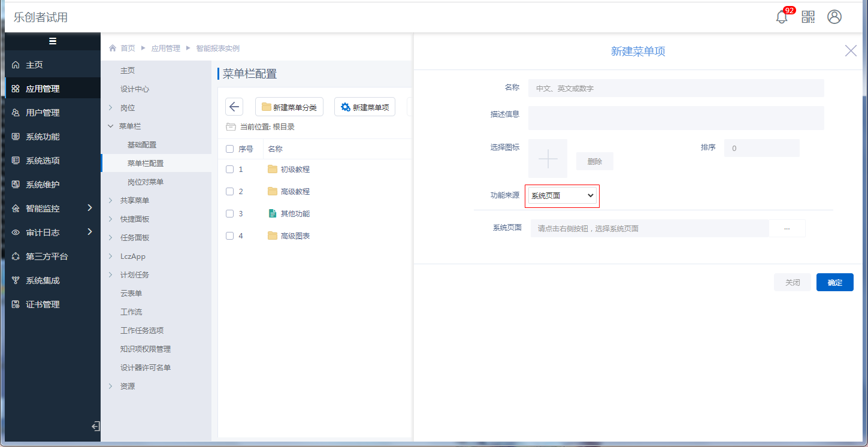Open the 功能来源 dropdown showing 系统页面
This screenshot has width=868, height=447.
562,196
